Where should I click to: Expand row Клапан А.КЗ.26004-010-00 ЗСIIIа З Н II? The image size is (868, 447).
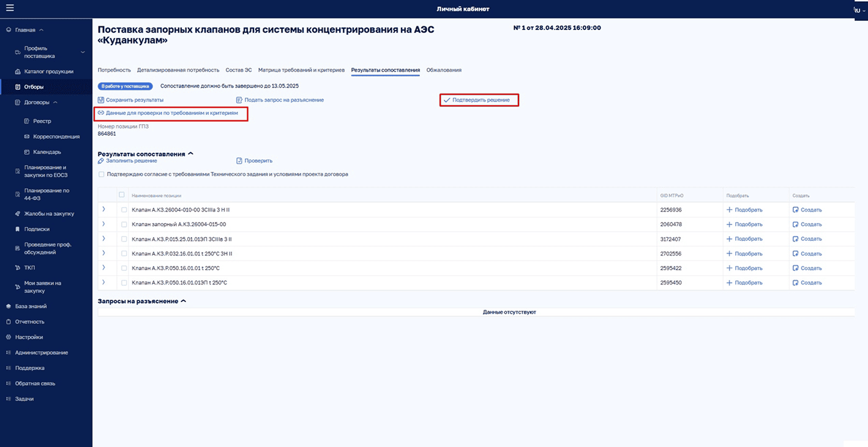click(103, 209)
